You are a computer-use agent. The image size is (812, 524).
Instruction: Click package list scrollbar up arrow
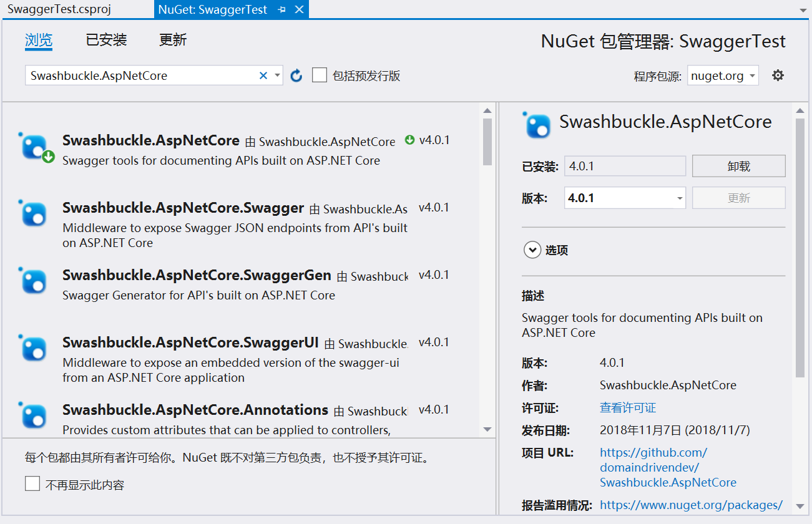(487, 110)
